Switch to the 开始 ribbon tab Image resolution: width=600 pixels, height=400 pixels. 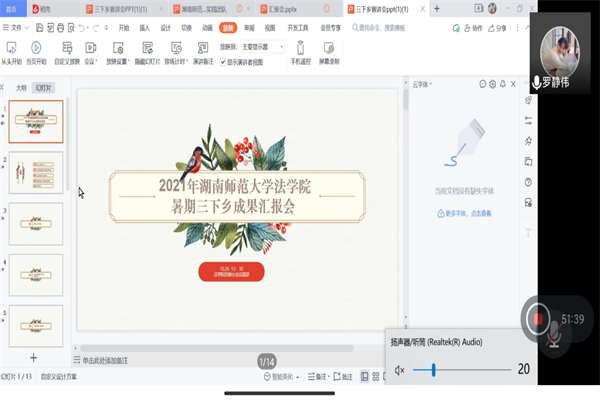tap(124, 28)
